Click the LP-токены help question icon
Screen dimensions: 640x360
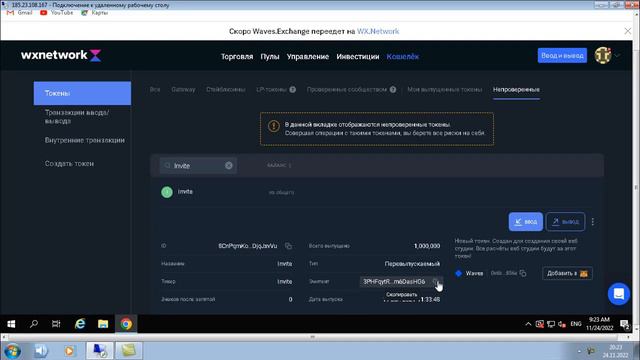(293, 89)
